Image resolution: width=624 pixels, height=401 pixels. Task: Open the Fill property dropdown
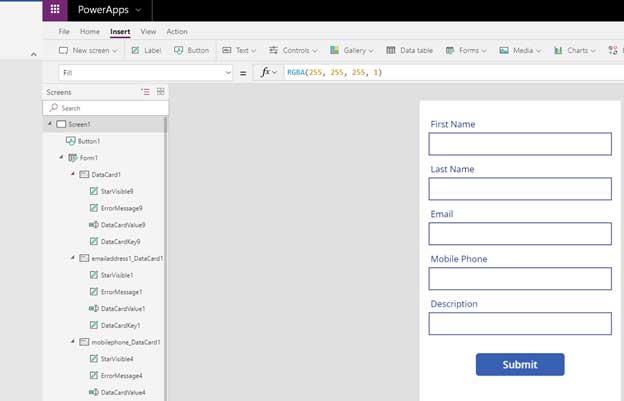[x=227, y=72]
